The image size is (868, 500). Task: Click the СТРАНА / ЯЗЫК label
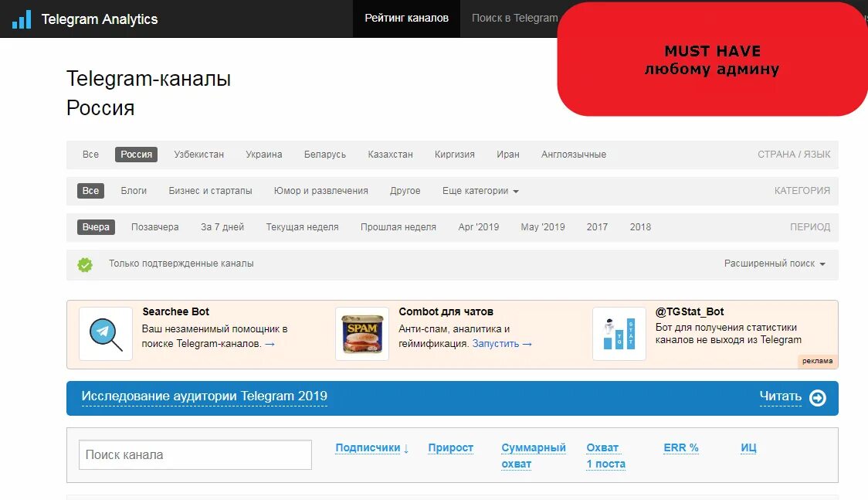coord(794,155)
